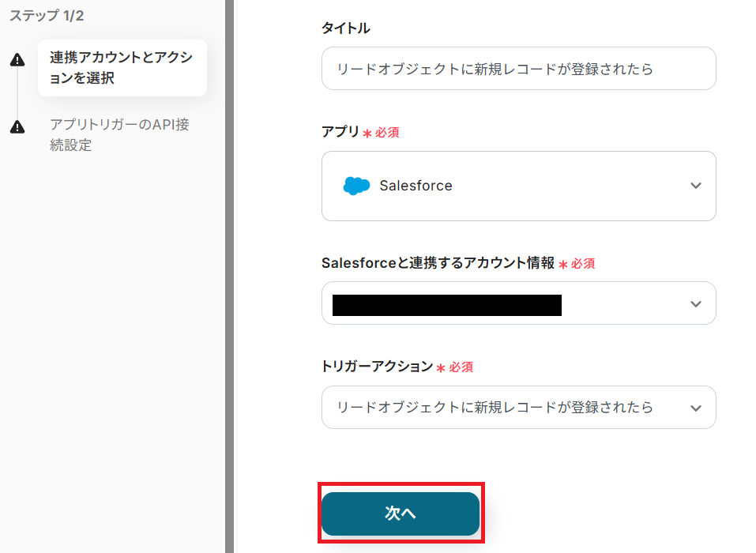Select the 連携アカウントとアクションを選択 step

(122, 68)
